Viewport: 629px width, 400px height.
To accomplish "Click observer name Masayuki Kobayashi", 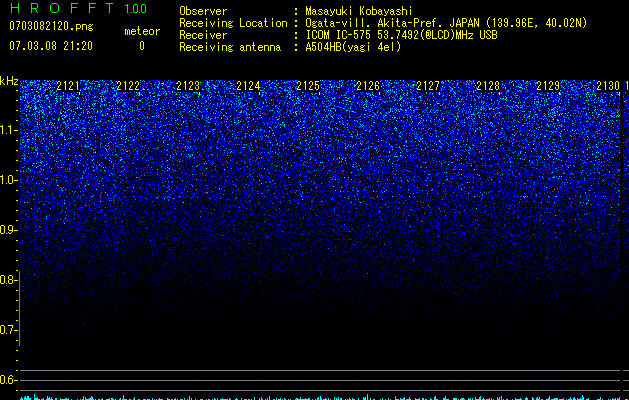I will 359,11.
